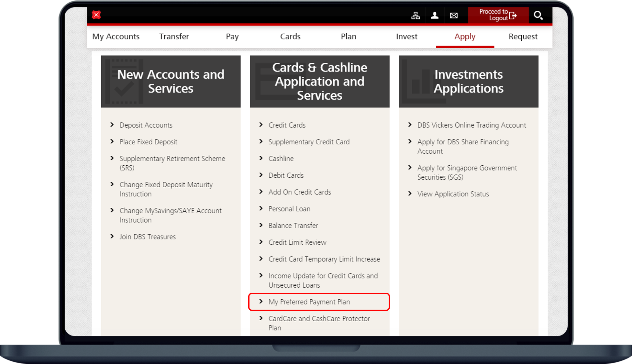Click the Request menu item
The width and height of the screenshot is (632, 364).
click(523, 36)
